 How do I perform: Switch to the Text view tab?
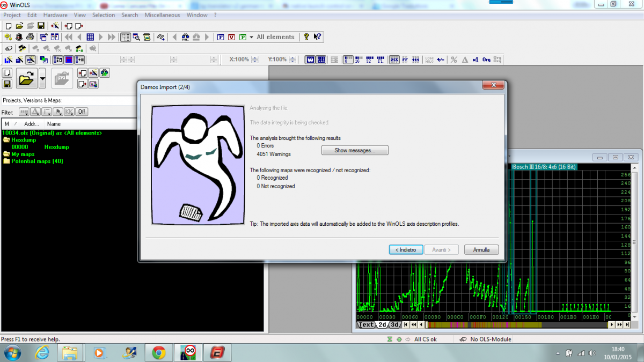coord(365,324)
